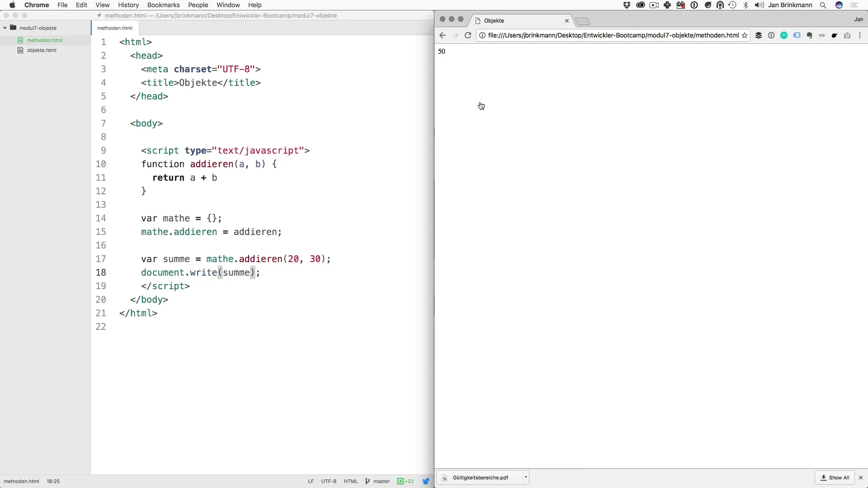Close the downloads bar
The width and height of the screenshot is (868, 488).
coord(861,478)
